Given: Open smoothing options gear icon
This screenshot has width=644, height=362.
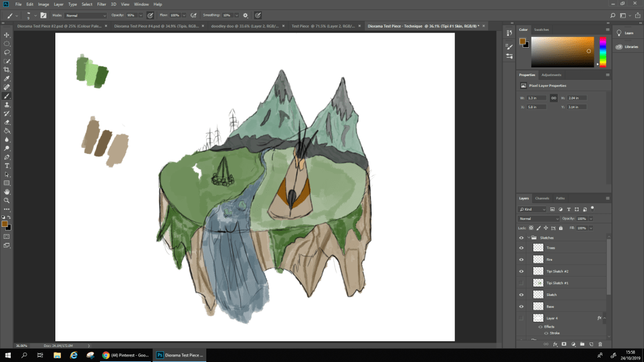Looking at the screenshot, I should coord(245,14).
